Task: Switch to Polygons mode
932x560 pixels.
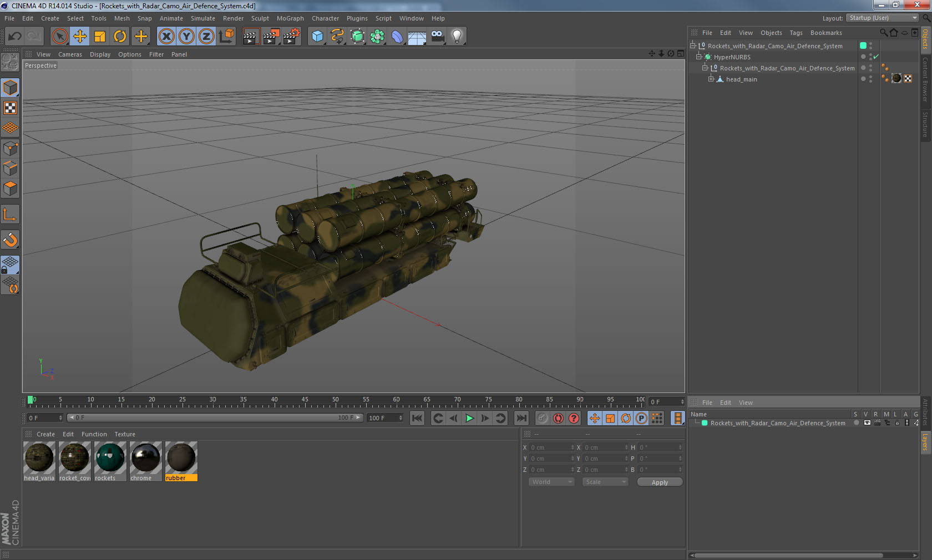Action: [10, 189]
